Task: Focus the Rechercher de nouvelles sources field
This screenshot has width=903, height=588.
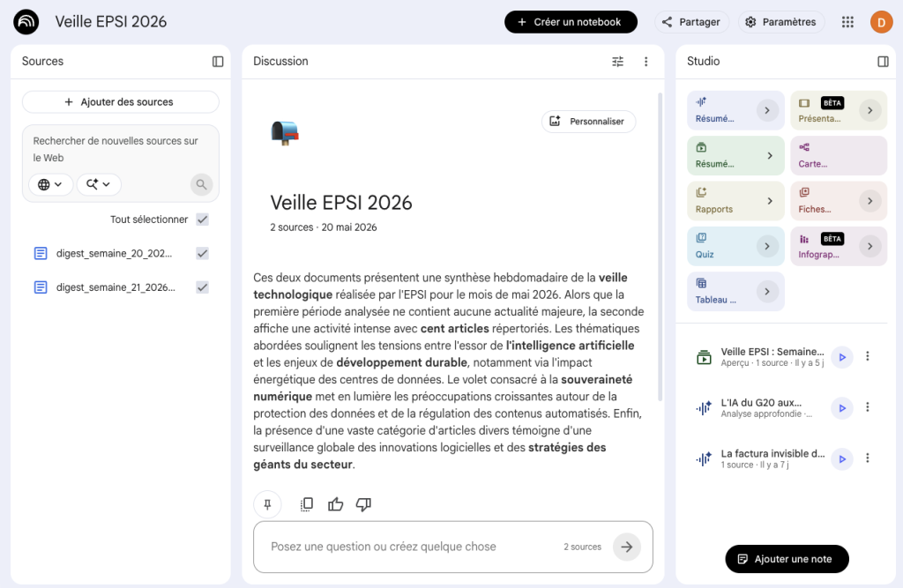Action: pos(120,149)
